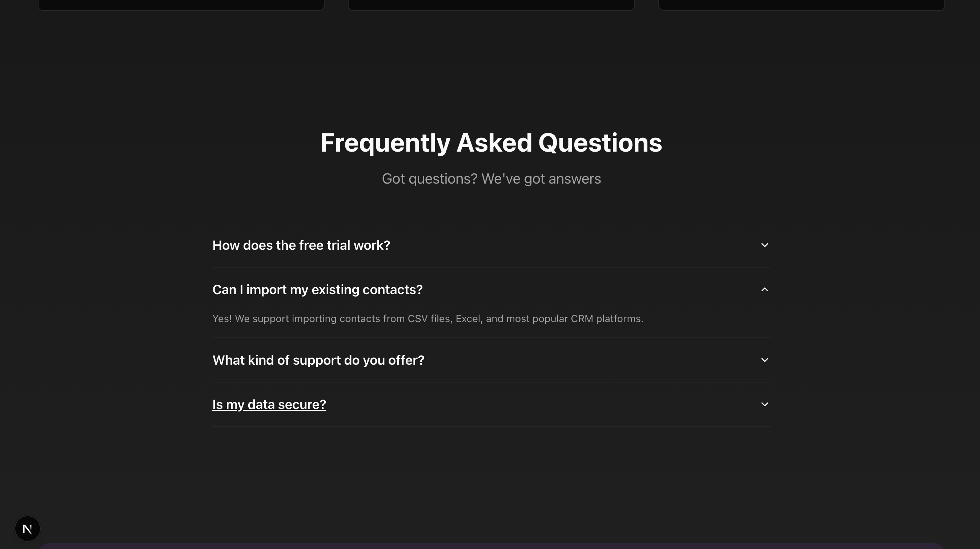Open the Next.js dev tools N badge
The height and width of the screenshot is (549, 980).
pyautogui.click(x=27, y=528)
